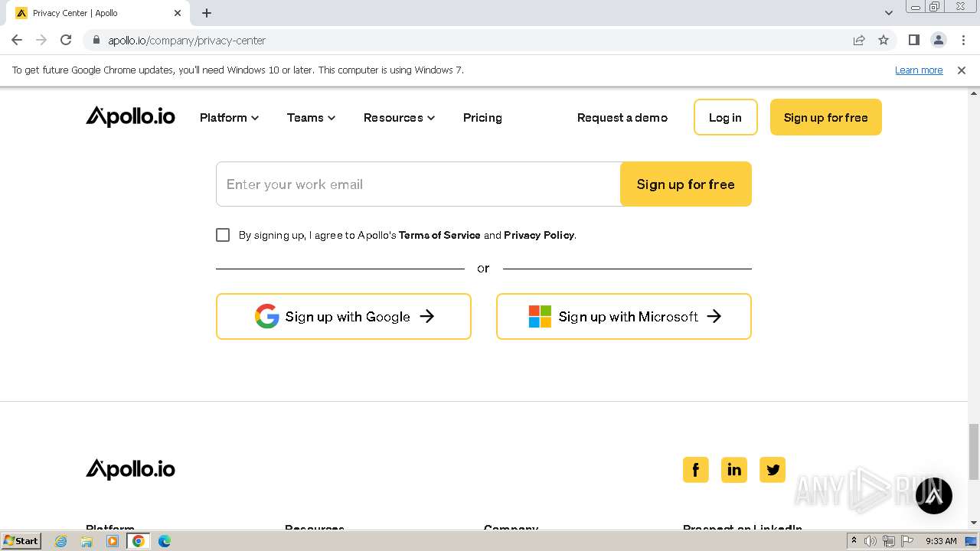The height and width of the screenshot is (551, 980).
Task: Go back to previous page
Action: point(17,40)
